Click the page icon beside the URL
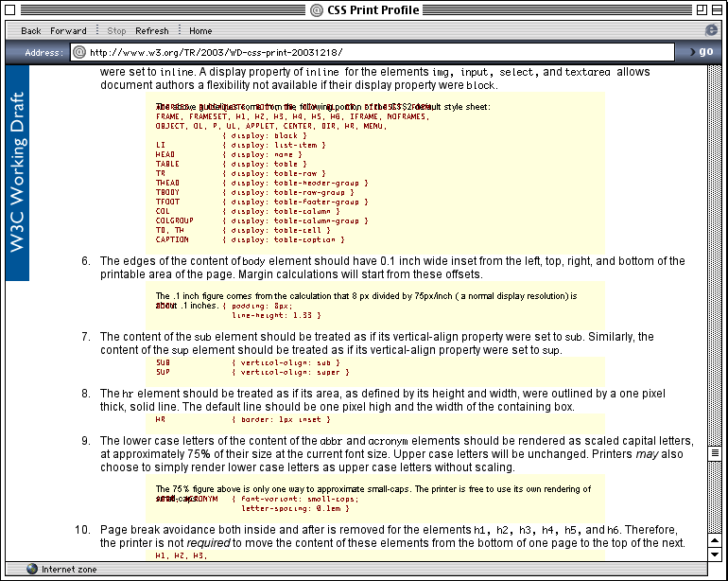The height and width of the screenshot is (581, 728). tap(79, 52)
